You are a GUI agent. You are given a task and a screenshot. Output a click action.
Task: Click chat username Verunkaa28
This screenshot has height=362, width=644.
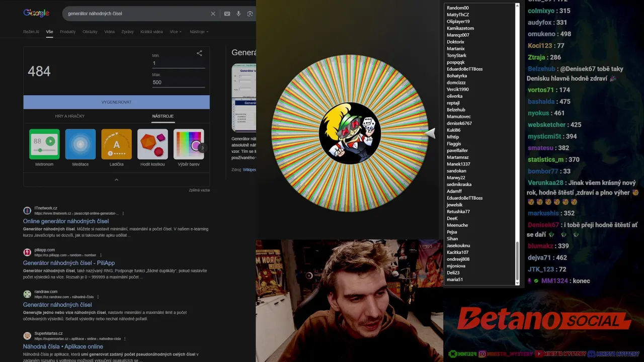(545, 183)
